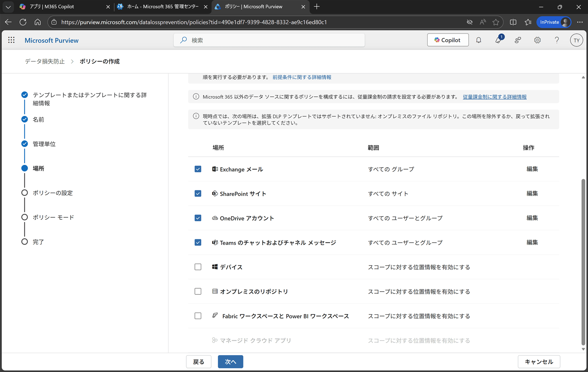Check the オンプレミスのリポジトリ checkbox
Screen dimensions: 588x372
198,291
